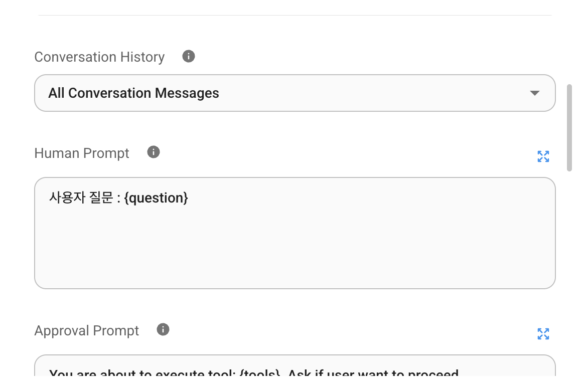Expand the Human Prompt editor

[x=543, y=156]
